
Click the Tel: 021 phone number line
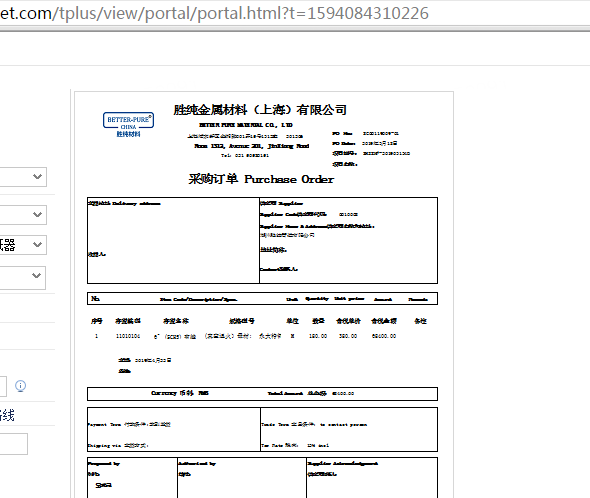245,155
